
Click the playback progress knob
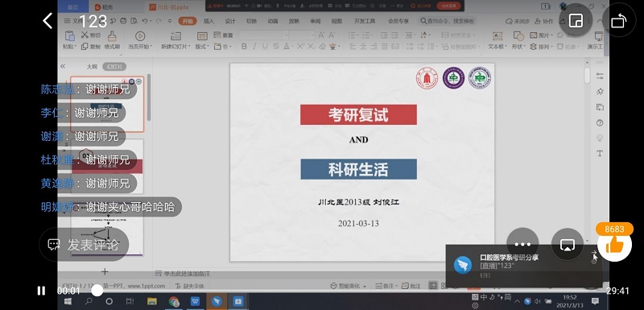(x=97, y=291)
